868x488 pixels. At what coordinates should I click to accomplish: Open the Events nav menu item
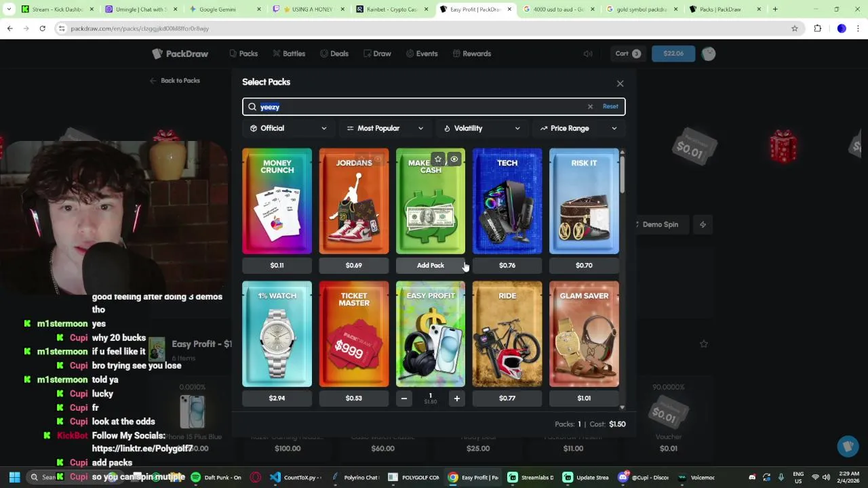coord(422,54)
